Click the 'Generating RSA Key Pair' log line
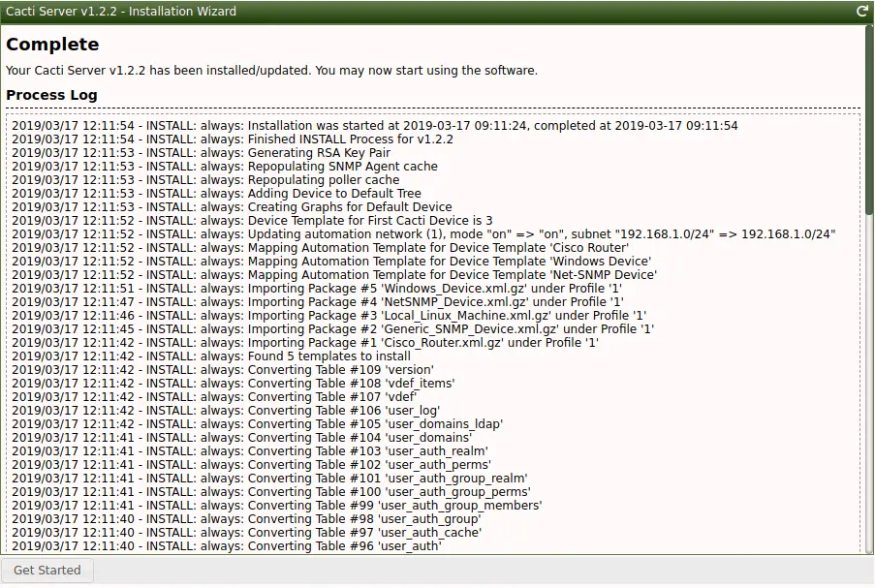This screenshot has width=875, height=588. point(201,153)
